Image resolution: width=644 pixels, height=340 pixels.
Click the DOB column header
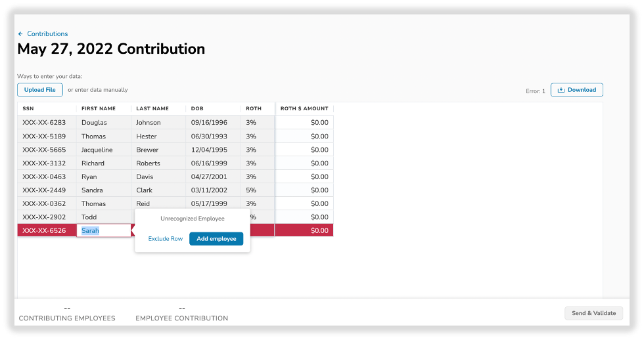pyautogui.click(x=197, y=108)
